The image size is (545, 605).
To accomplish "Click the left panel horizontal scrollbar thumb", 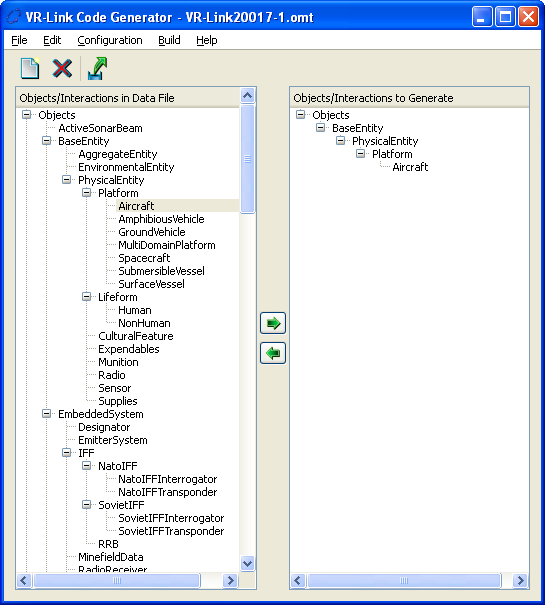I will coord(117,580).
